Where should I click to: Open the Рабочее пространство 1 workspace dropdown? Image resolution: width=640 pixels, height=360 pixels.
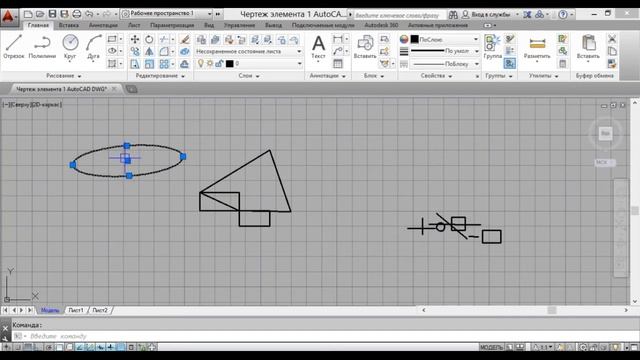167,13
